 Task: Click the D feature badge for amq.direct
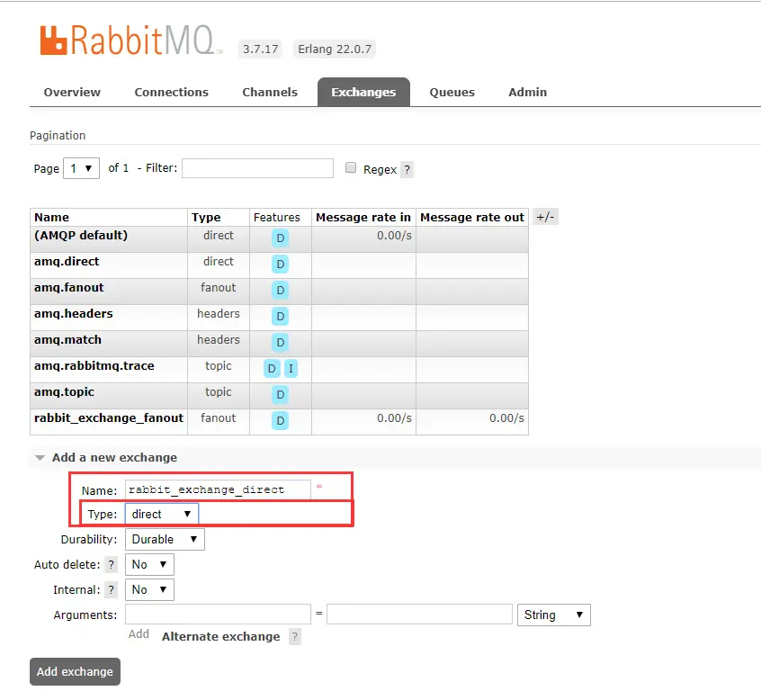coord(280,265)
